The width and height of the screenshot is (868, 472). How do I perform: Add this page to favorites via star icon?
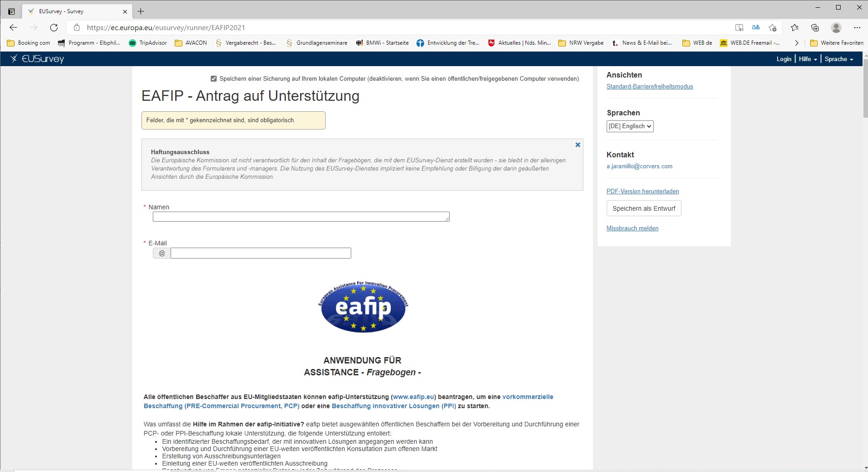773,27
